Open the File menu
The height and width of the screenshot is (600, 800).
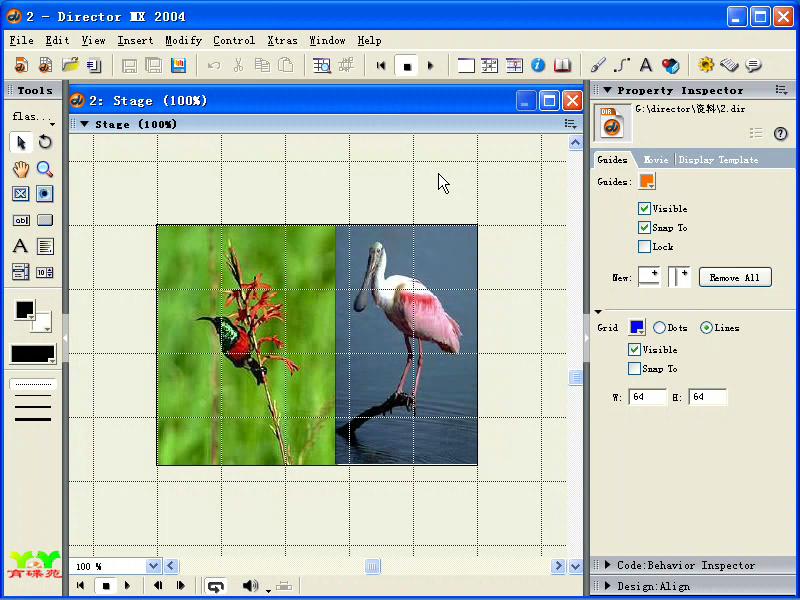(x=21, y=41)
